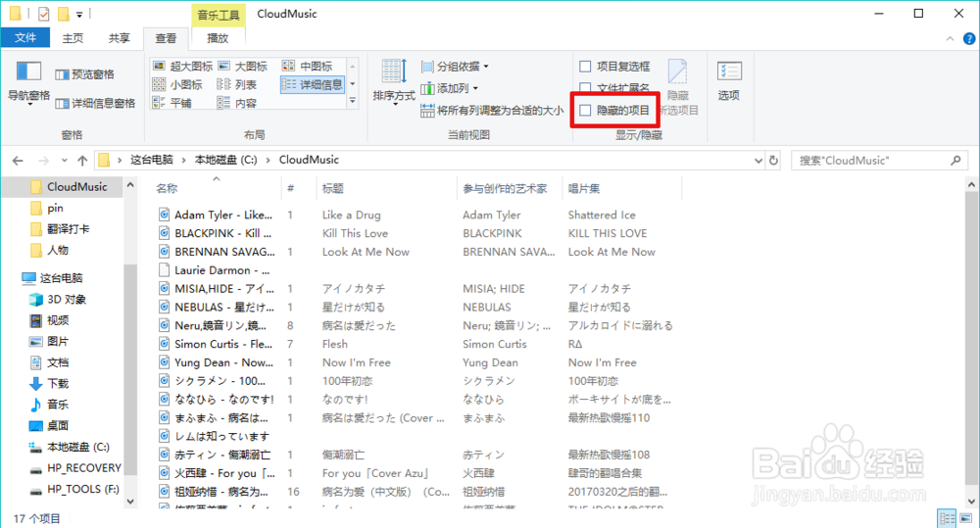Select 小图标 layout
Viewport: 980px width, 528px height.
(178, 84)
